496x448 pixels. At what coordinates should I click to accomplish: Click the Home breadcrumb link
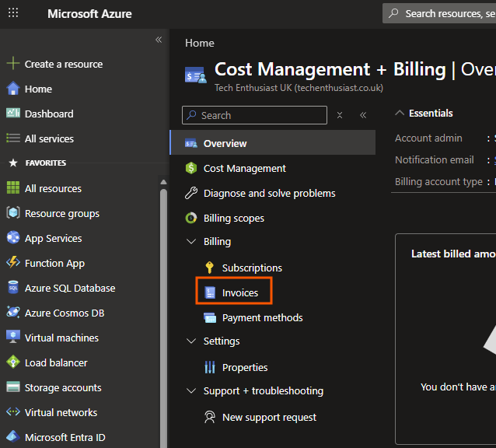click(200, 43)
